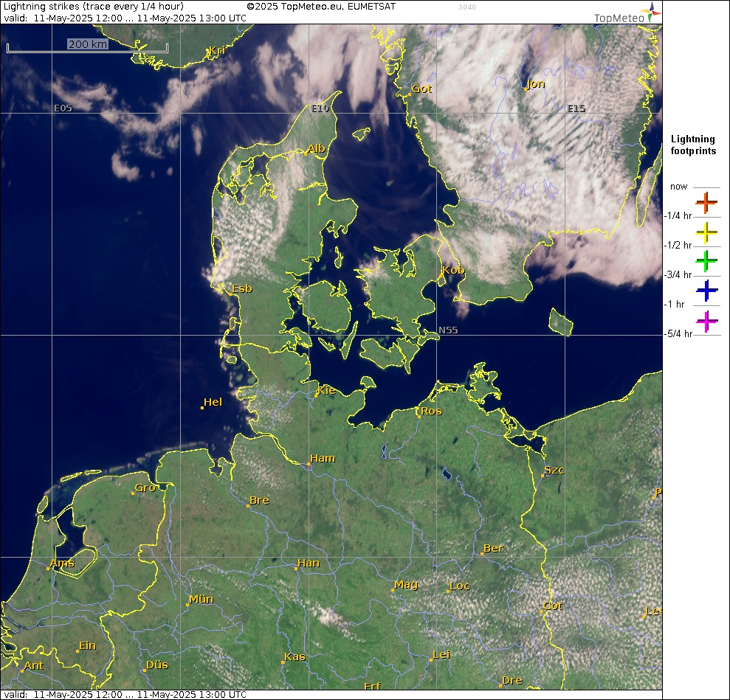Select the 'Kob' city label
Viewport: 730px width, 700px height.
(453, 270)
